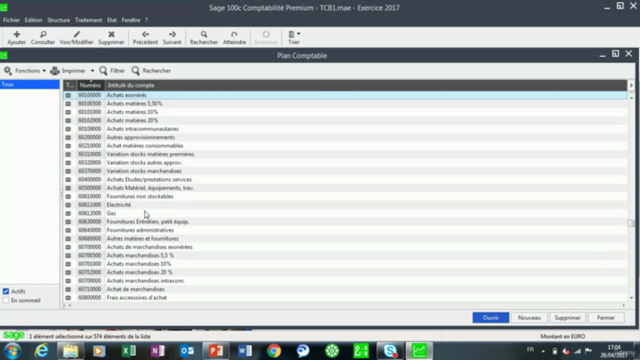Select row Achats matières 20%
640x360 pixels.
click(x=345, y=120)
